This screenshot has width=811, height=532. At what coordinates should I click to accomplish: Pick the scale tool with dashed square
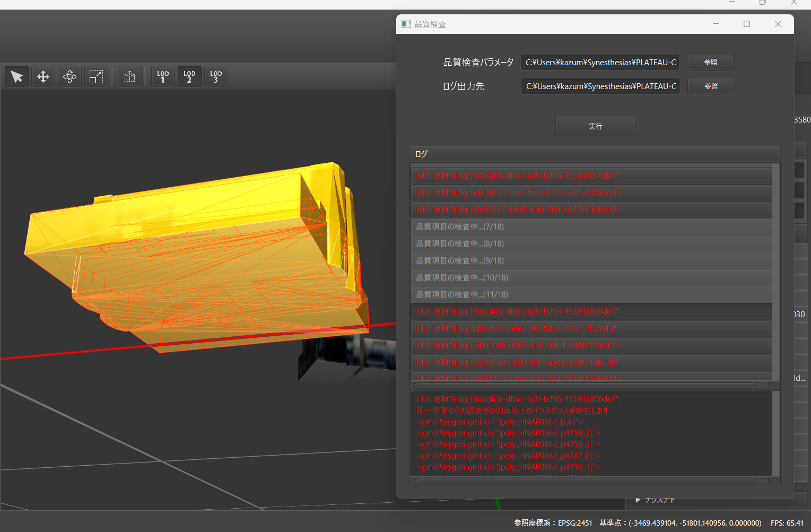96,76
